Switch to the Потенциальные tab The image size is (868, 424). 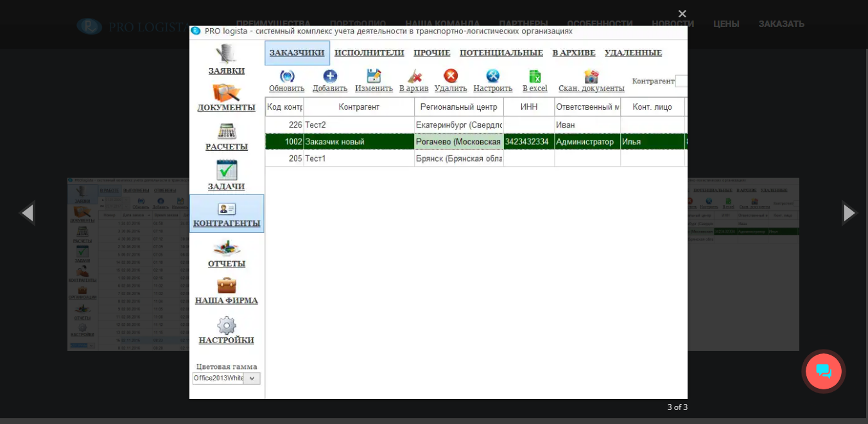point(501,53)
